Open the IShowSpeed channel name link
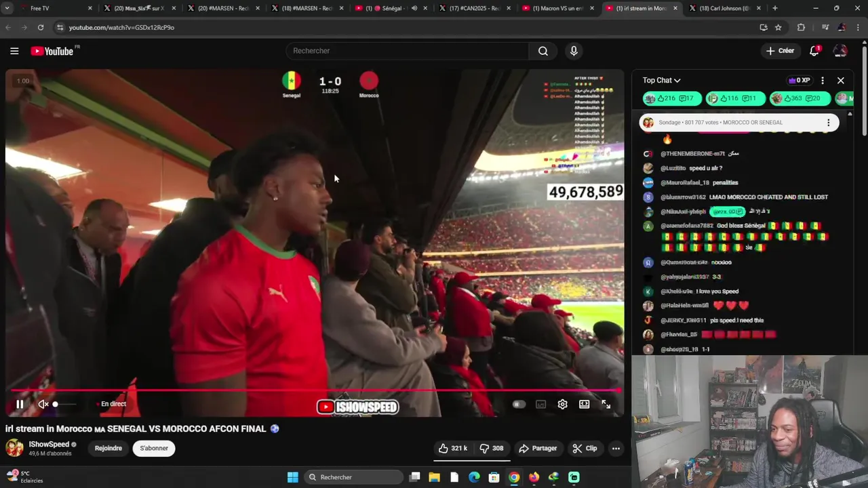 pyautogui.click(x=49, y=445)
